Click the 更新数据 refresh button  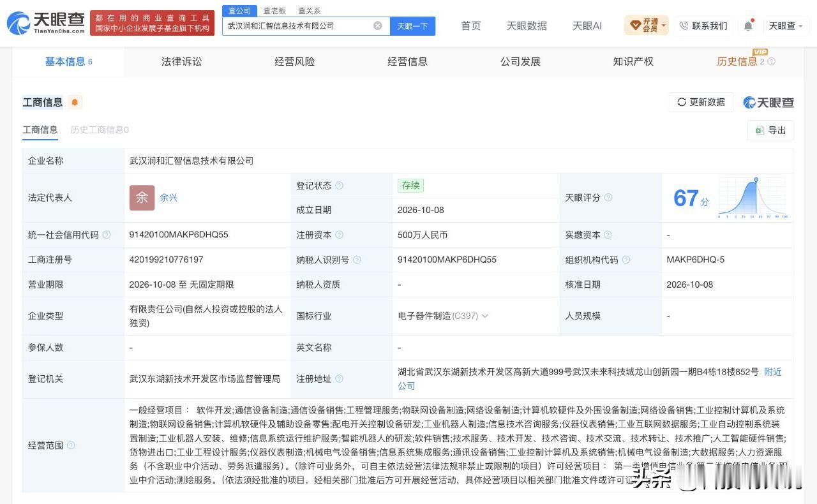[x=701, y=102]
